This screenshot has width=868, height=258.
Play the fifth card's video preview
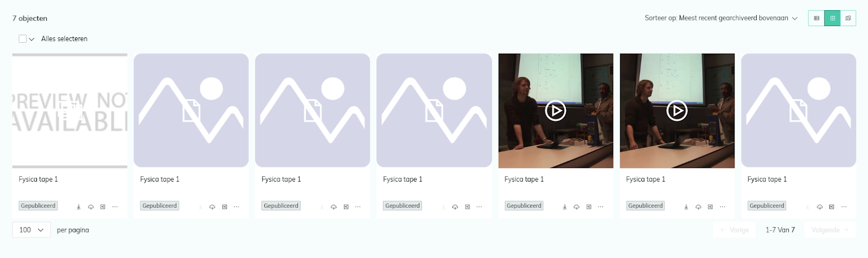pos(556,111)
